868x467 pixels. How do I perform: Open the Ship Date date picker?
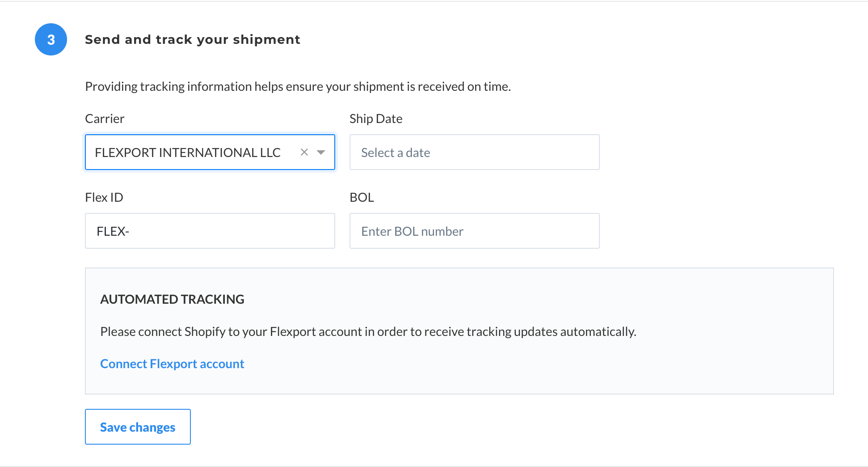tap(474, 152)
